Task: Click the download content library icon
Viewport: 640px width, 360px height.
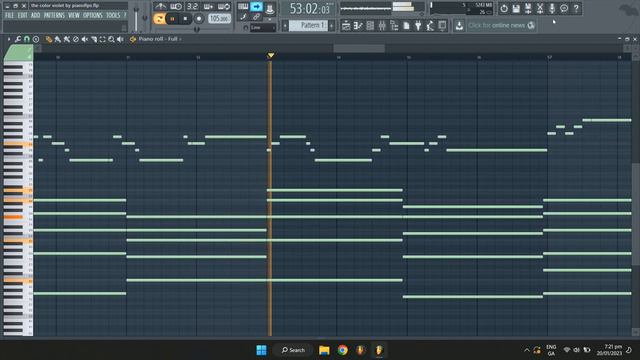Action: coord(459,26)
